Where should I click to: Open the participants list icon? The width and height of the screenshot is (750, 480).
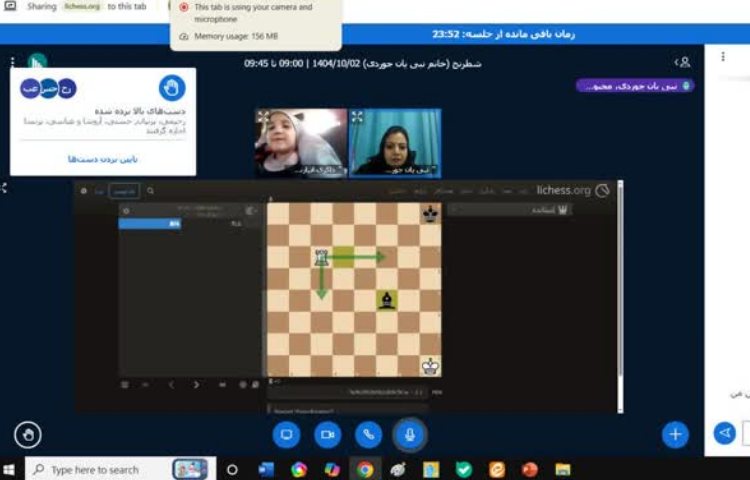[683, 62]
